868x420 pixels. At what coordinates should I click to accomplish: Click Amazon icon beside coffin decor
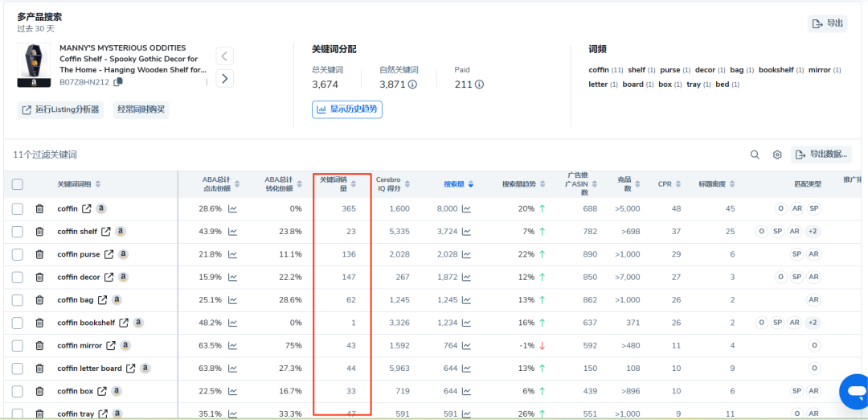(x=123, y=277)
